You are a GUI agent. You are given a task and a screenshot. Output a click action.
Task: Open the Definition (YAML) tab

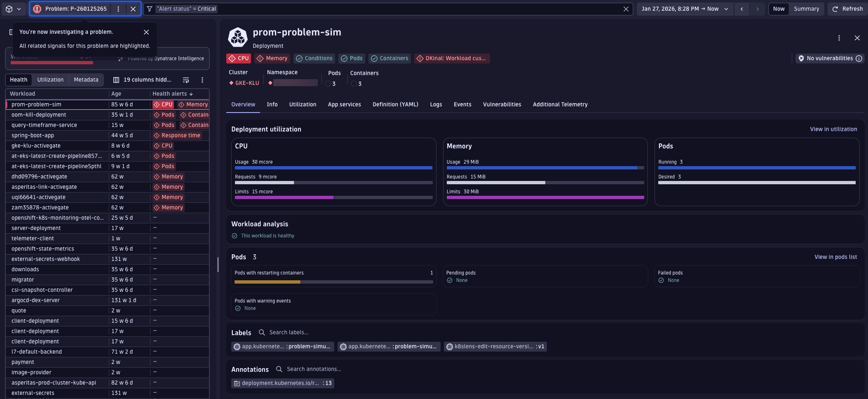[x=395, y=104]
